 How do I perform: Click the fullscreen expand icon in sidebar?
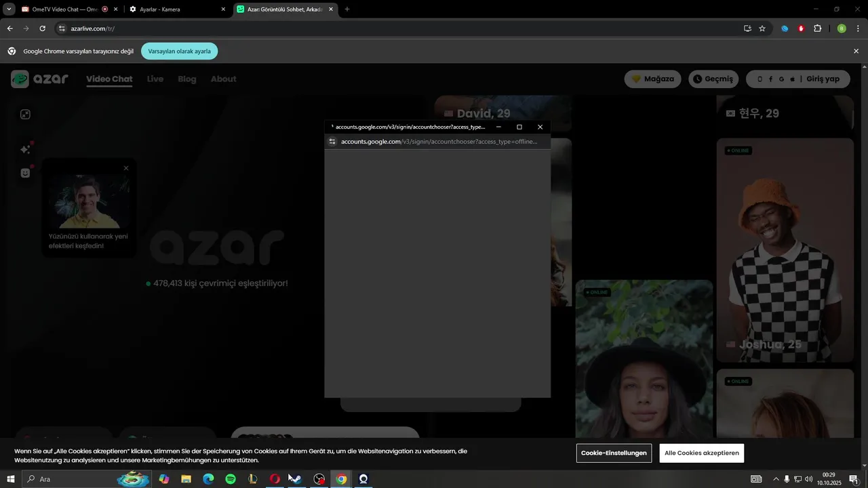pos(25,115)
